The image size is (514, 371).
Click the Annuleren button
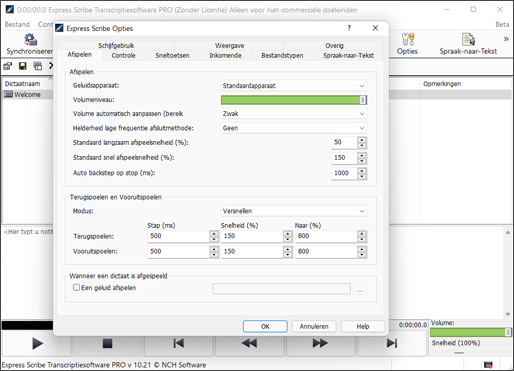coord(314,326)
